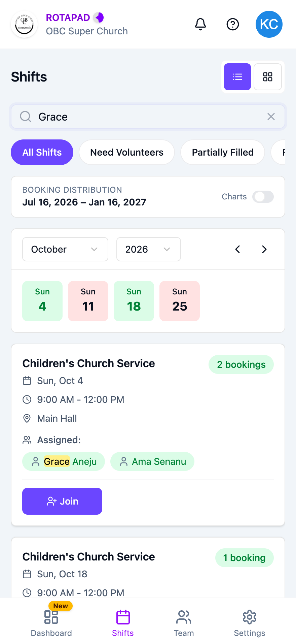Click the search magnifier icon
This screenshot has height=644, width=296.
pyautogui.click(x=26, y=117)
